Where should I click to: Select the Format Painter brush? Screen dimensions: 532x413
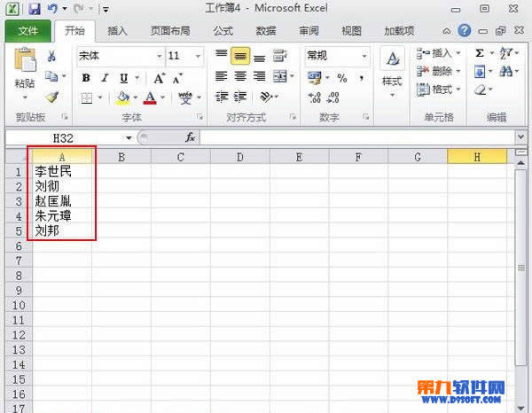coord(52,97)
